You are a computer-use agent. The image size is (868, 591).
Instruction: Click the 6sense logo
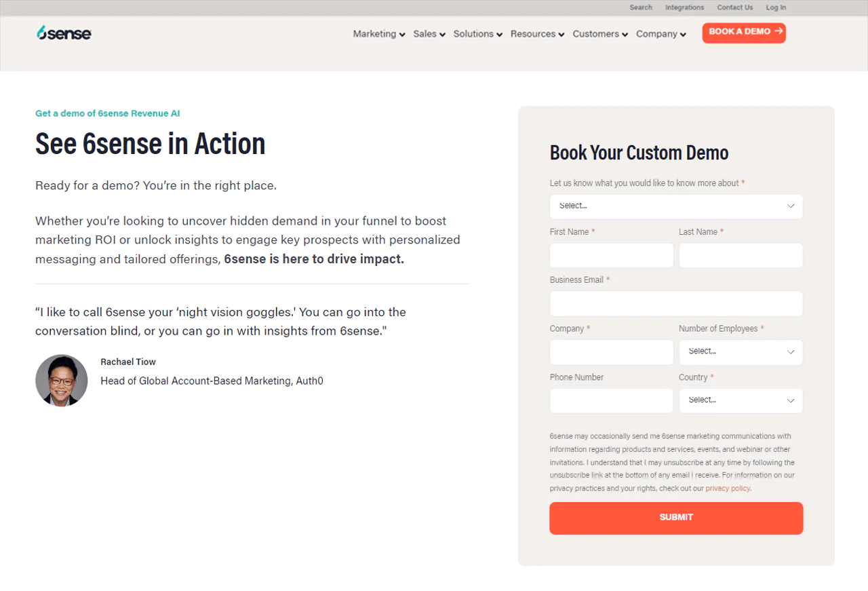(64, 33)
